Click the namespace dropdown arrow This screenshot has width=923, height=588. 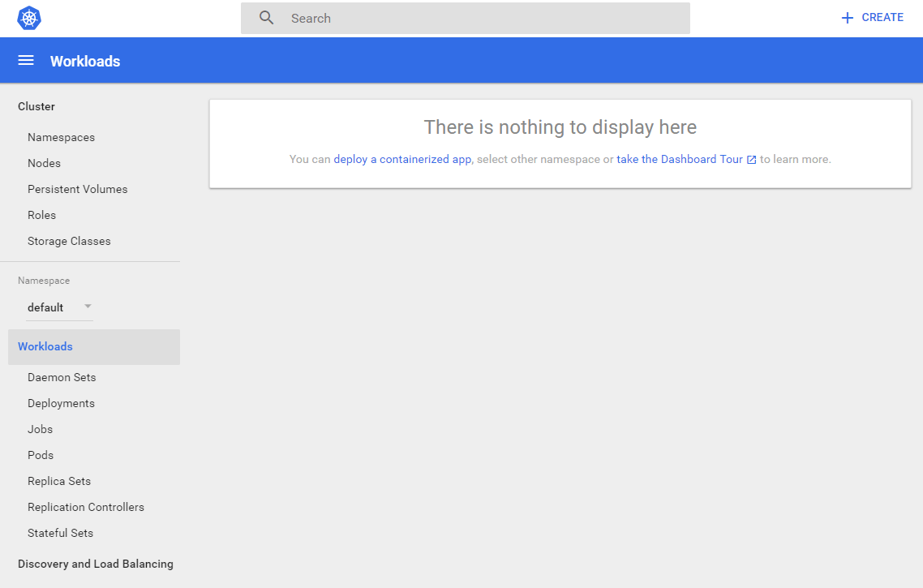[88, 307]
